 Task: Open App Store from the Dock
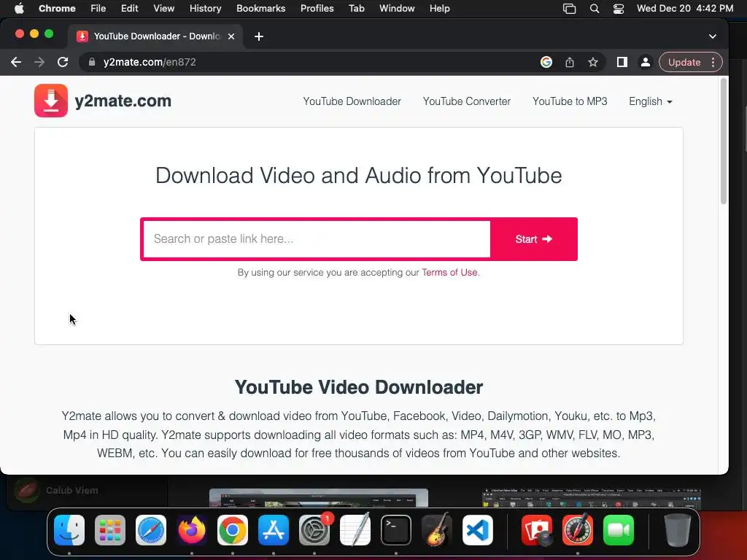(274, 530)
